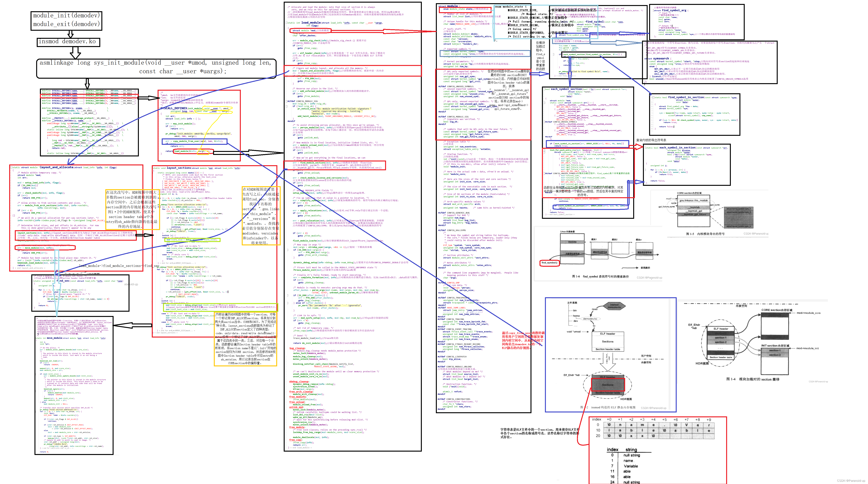Click the mod->module_core label
868x484 pixels.
click(x=808, y=313)
